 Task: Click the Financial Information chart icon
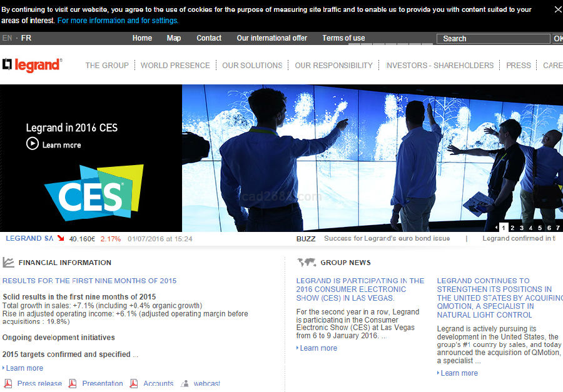coord(9,263)
